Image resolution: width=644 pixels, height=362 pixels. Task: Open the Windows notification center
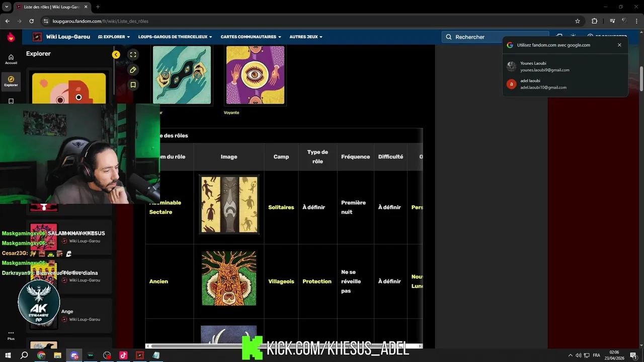[x=633, y=355]
